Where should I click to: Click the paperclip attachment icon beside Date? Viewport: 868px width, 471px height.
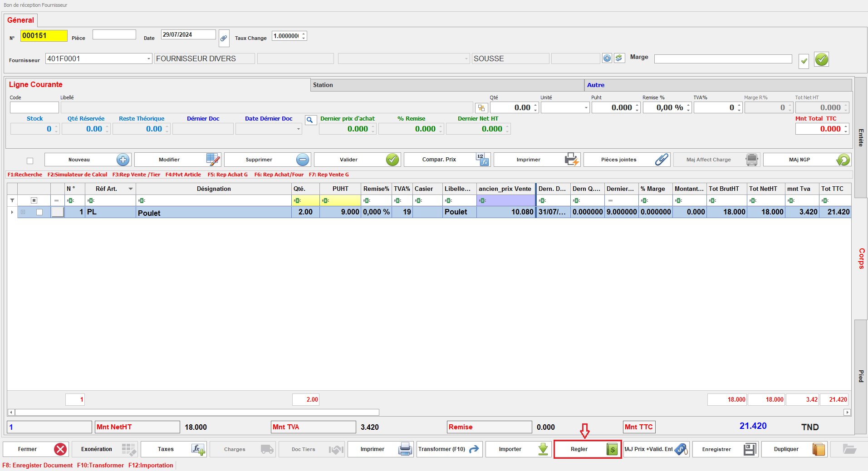[224, 38]
